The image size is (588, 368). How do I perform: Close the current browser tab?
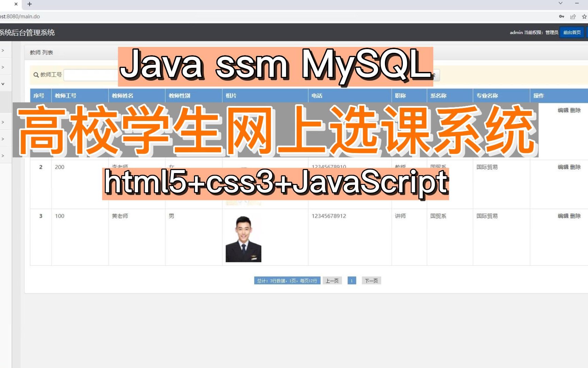coord(16,4)
